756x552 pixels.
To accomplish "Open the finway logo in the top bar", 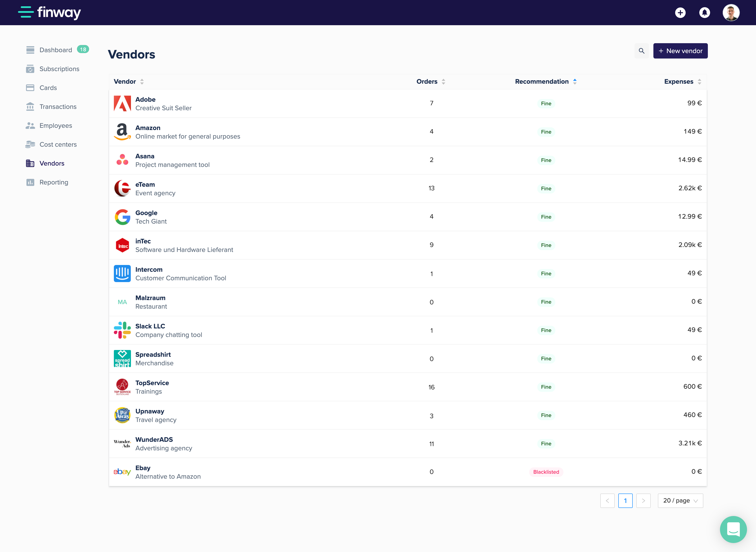I will [x=49, y=12].
